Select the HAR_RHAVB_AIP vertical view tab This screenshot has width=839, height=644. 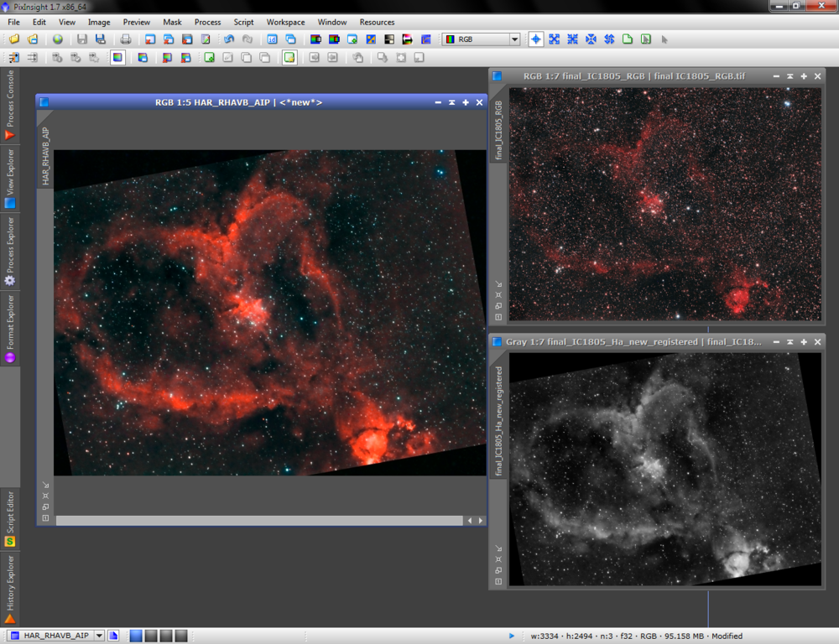click(44, 157)
